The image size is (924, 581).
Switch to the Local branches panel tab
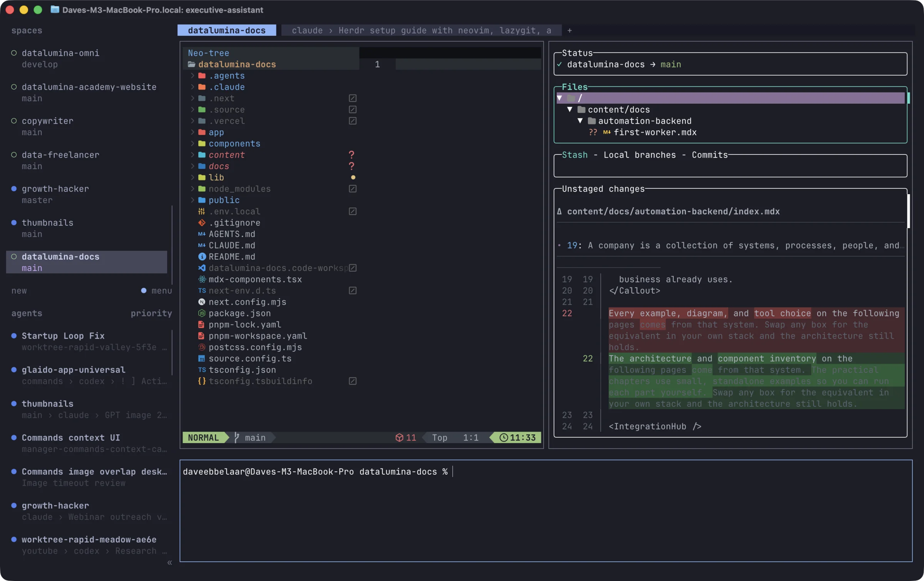tap(639, 155)
